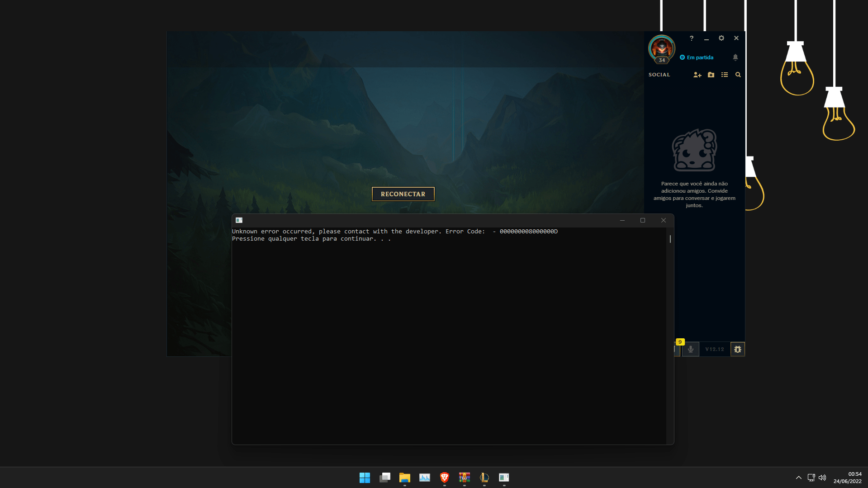Close the console window

[664, 220]
